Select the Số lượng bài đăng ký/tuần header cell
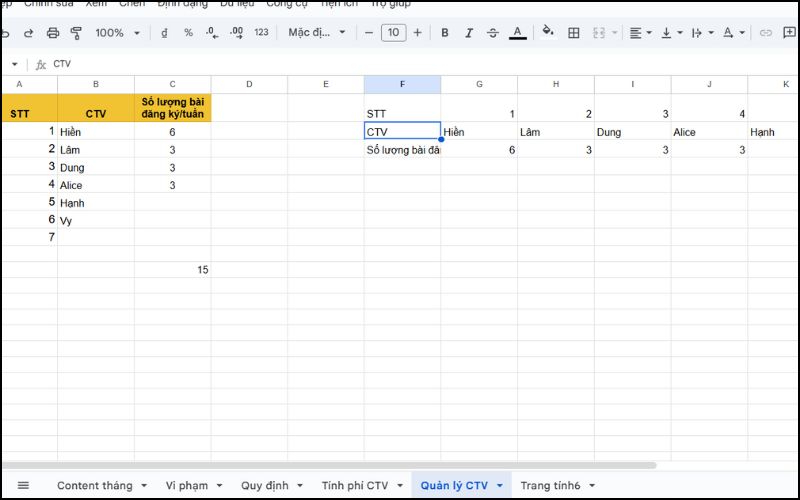This screenshot has height=500, width=800. [x=173, y=108]
